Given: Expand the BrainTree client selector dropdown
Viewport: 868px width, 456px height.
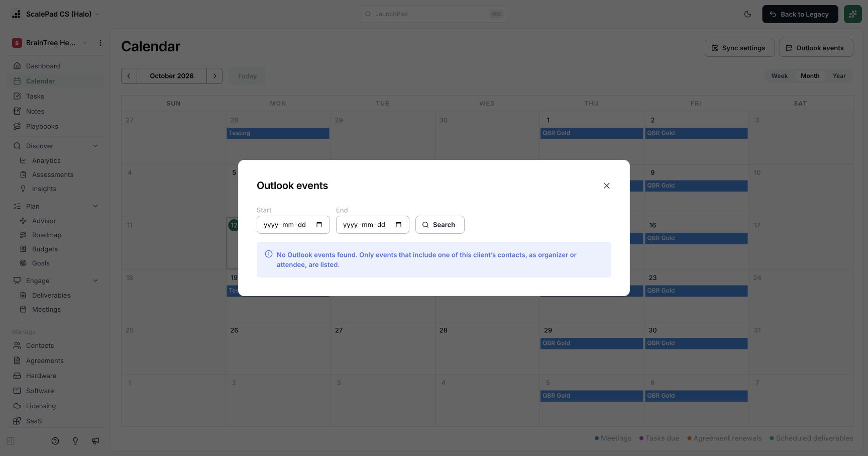Looking at the screenshot, I should 50,43.
